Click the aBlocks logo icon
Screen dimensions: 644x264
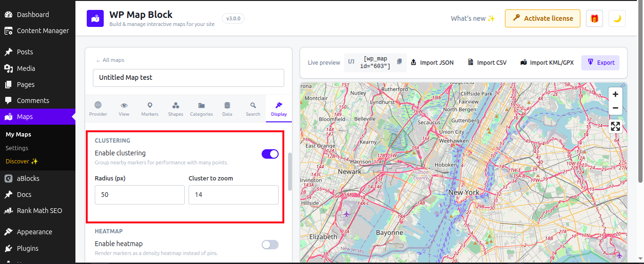click(x=8, y=179)
